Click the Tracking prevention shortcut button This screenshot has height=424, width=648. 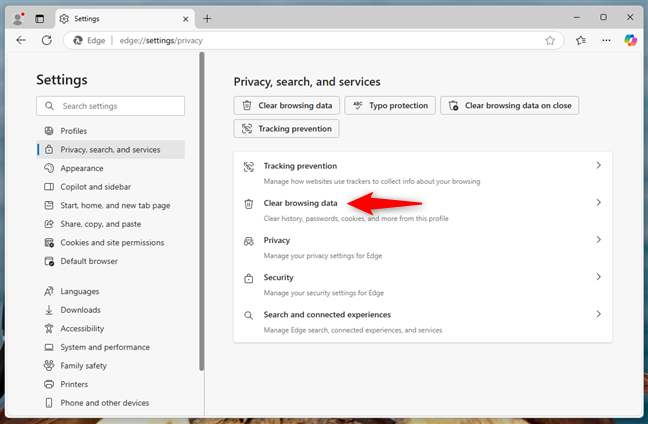[286, 129]
